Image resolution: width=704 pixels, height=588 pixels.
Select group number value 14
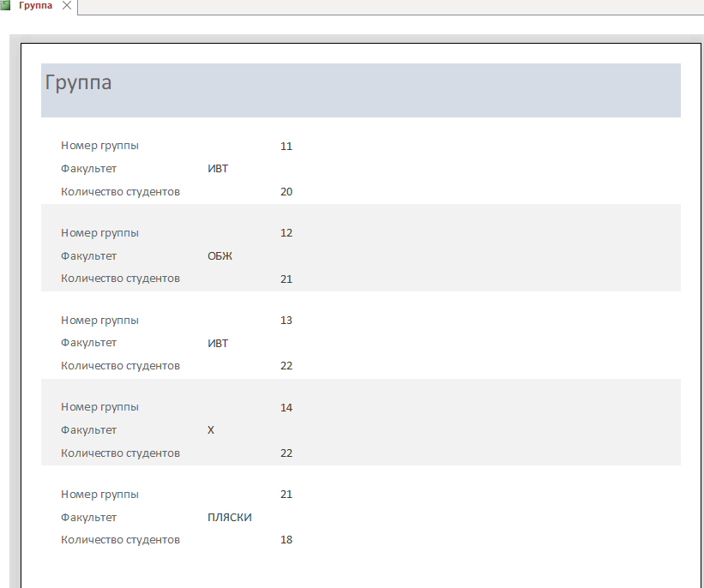coord(286,407)
